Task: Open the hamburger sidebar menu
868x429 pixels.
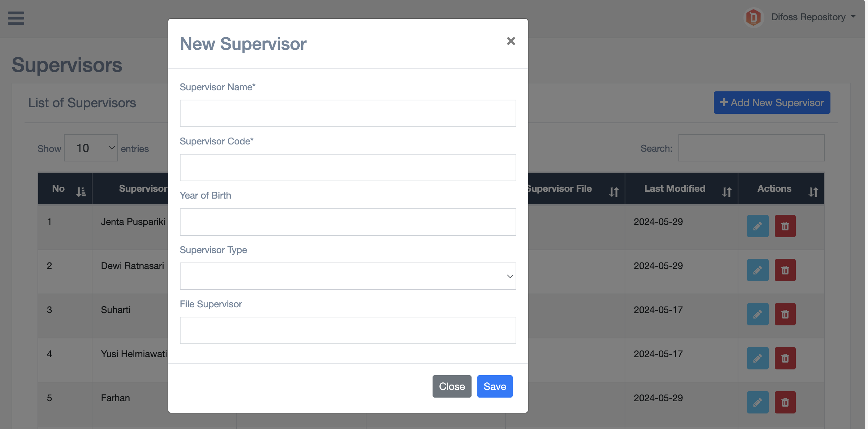Action: tap(16, 18)
